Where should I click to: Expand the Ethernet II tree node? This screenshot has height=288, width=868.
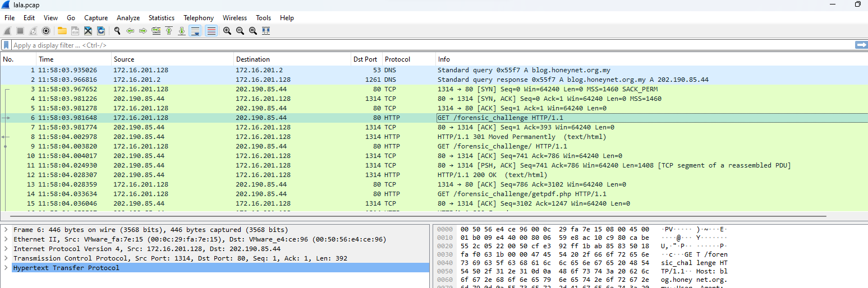pyautogui.click(x=6, y=239)
